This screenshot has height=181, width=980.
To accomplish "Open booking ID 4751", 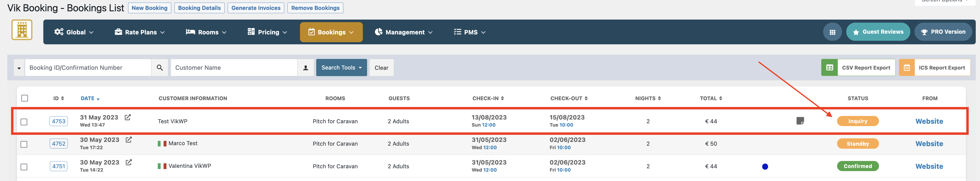I will tap(59, 166).
